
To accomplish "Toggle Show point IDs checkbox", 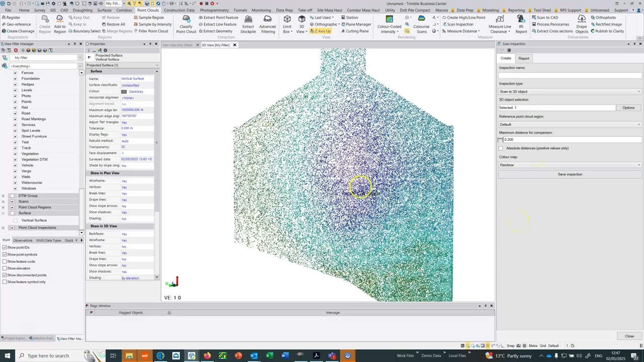I will 5,247.
